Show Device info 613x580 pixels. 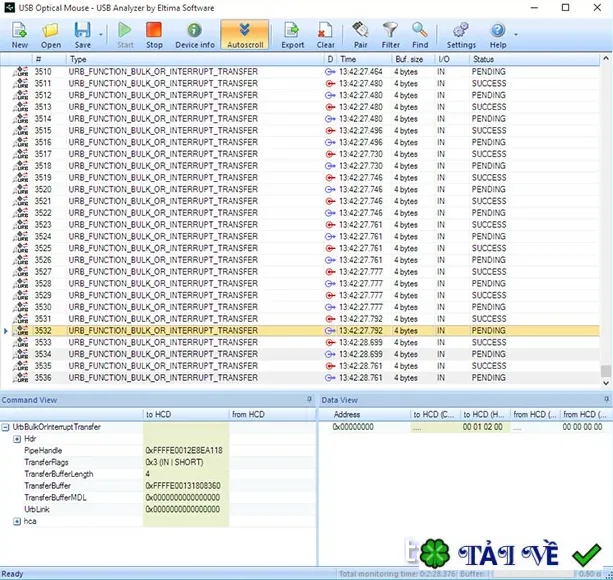click(x=195, y=35)
